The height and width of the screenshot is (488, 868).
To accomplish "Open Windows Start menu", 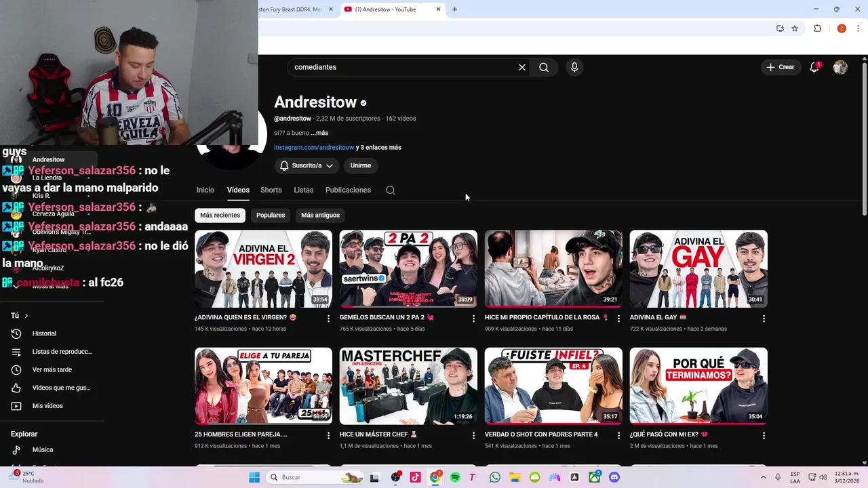I will tap(254, 477).
